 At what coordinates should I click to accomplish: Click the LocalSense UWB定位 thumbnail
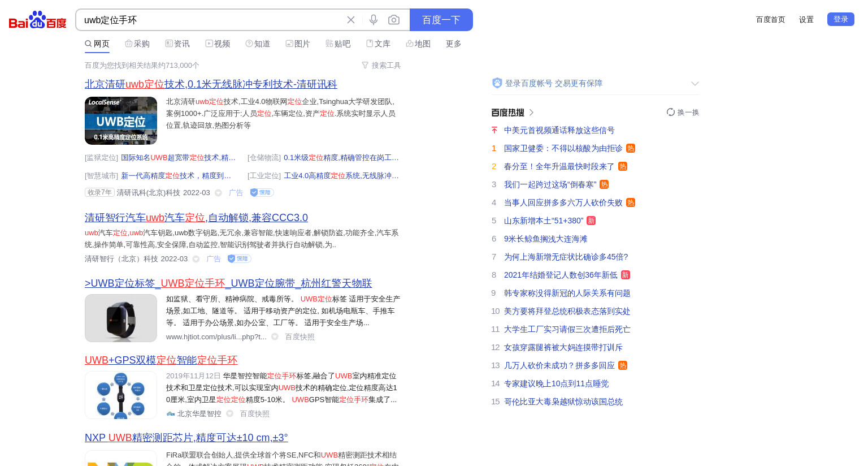tap(121, 120)
